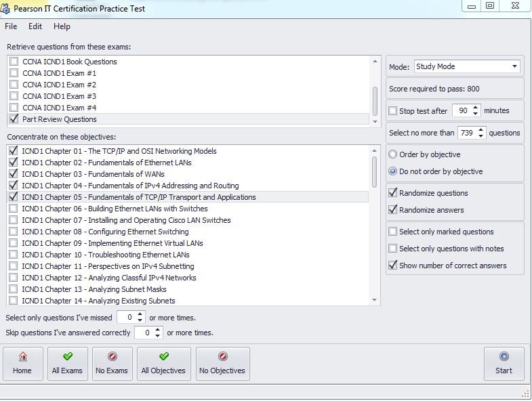Check CCNA ICND1 Book Questions checkbox
Image resolution: width=532 pixels, height=401 pixels.
[x=14, y=62]
